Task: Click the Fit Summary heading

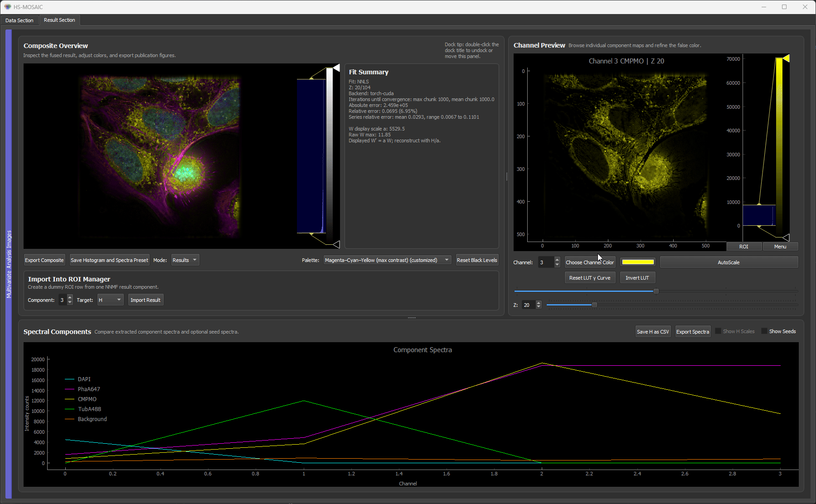Action: (x=369, y=72)
